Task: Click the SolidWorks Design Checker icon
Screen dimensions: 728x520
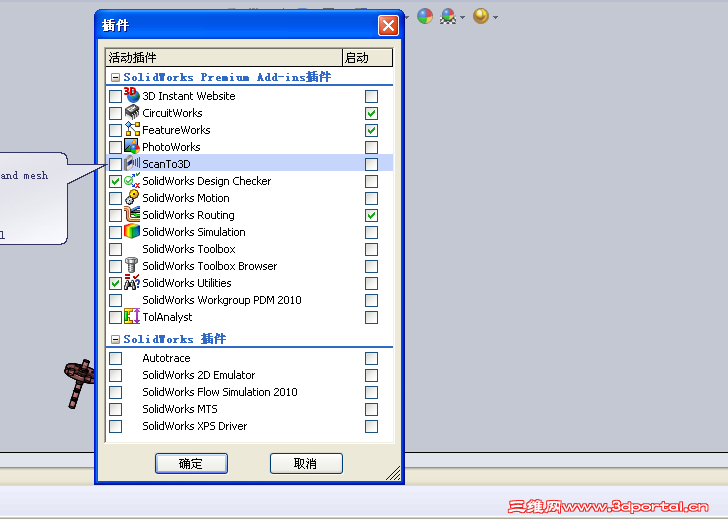Action: click(x=132, y=180)
